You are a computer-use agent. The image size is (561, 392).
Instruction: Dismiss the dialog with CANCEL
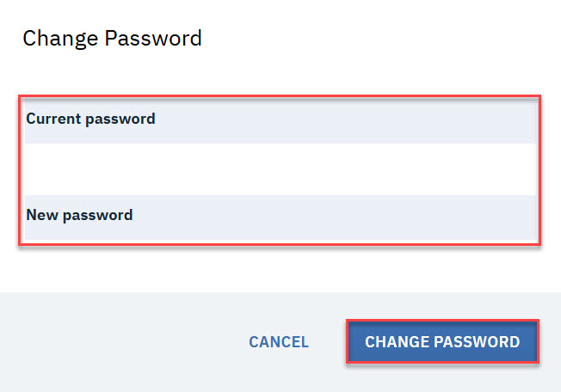pos(279,342)
